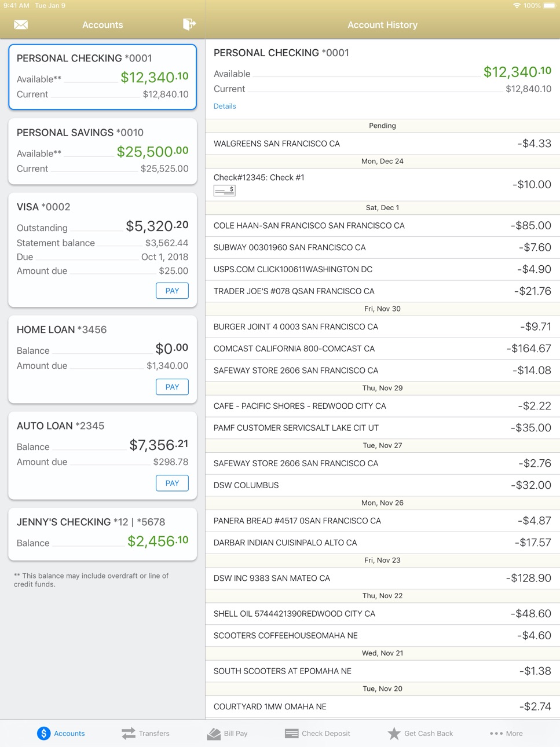Pay the VISA *0002 amount due
560x747 pixels.
172,291
